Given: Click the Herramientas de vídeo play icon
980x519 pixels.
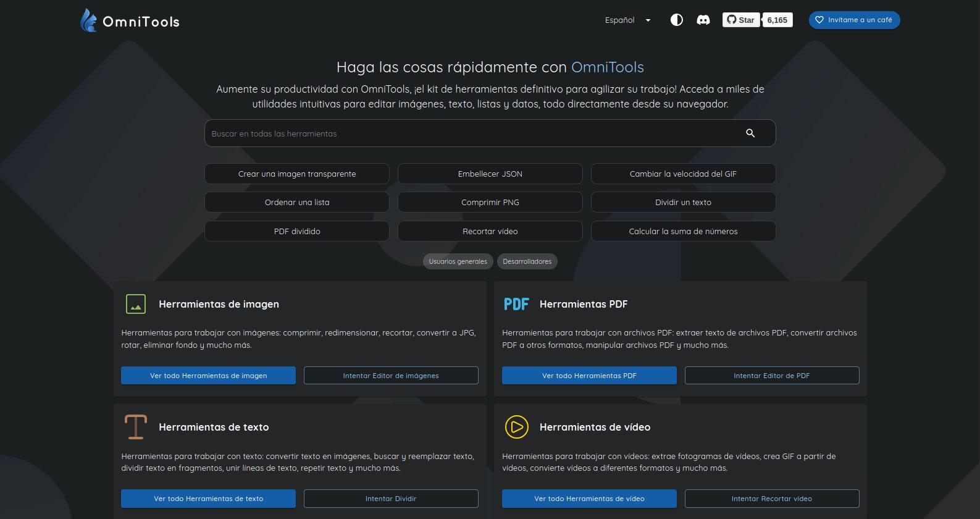Looking at the screenshot, I should [x=516, y=427].
